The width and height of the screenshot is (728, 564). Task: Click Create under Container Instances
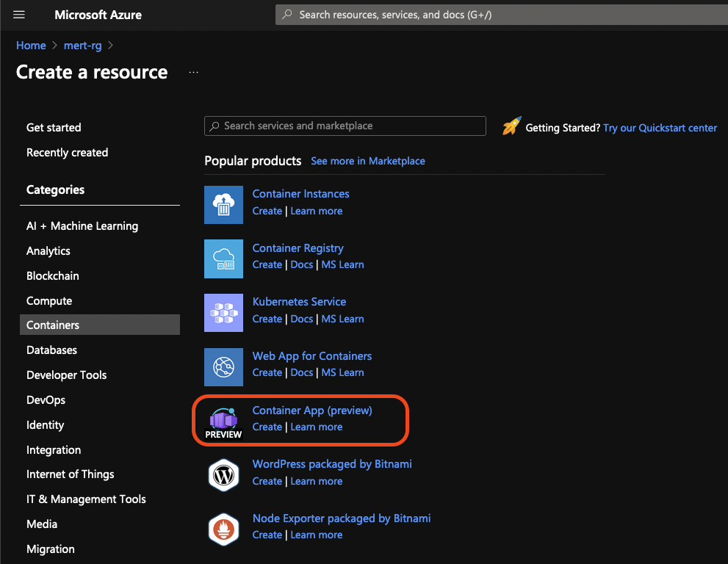267,211
